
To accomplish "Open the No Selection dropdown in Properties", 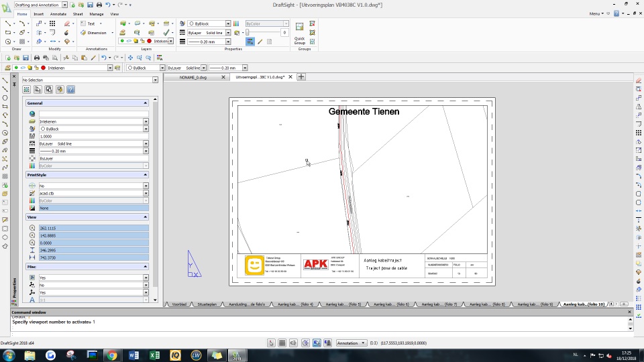I will 155,80.
